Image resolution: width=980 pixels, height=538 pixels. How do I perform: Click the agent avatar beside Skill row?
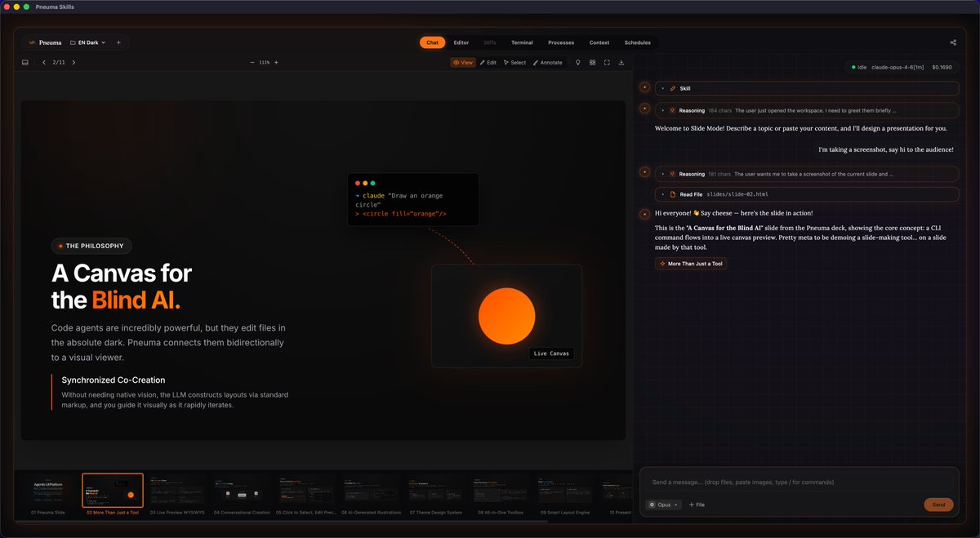[644, 86]
